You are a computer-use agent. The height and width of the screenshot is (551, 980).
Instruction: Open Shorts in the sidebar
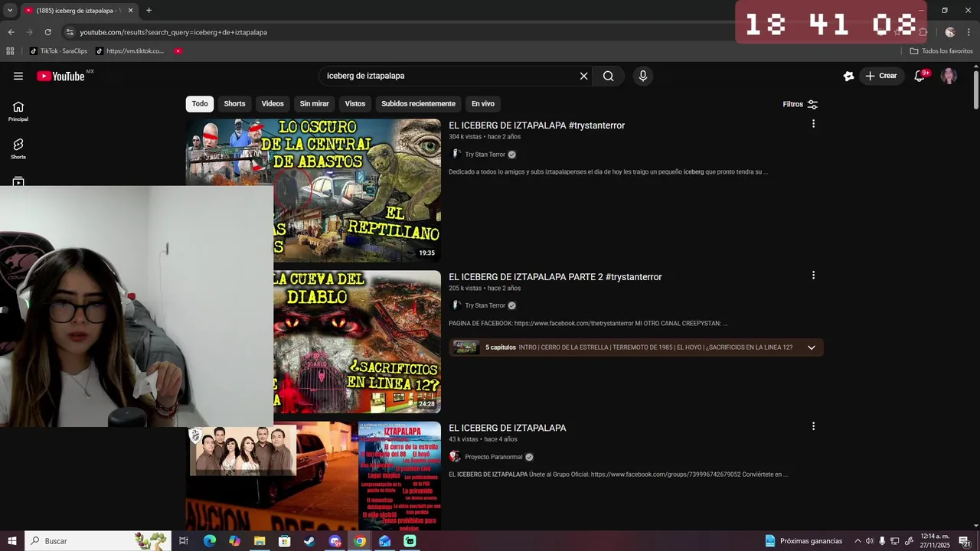point(18,148)
